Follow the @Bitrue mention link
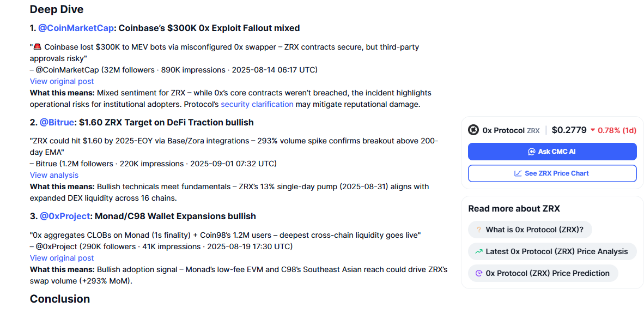 (x=58, y=122)
